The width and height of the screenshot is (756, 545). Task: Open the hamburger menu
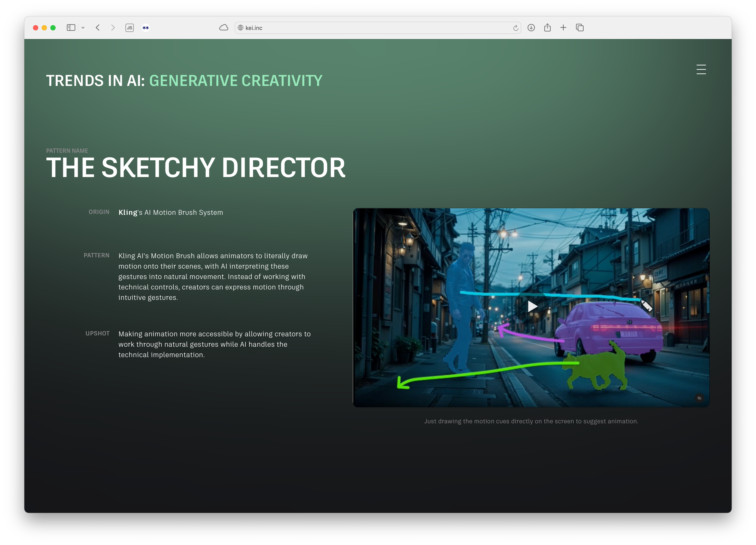701,69
